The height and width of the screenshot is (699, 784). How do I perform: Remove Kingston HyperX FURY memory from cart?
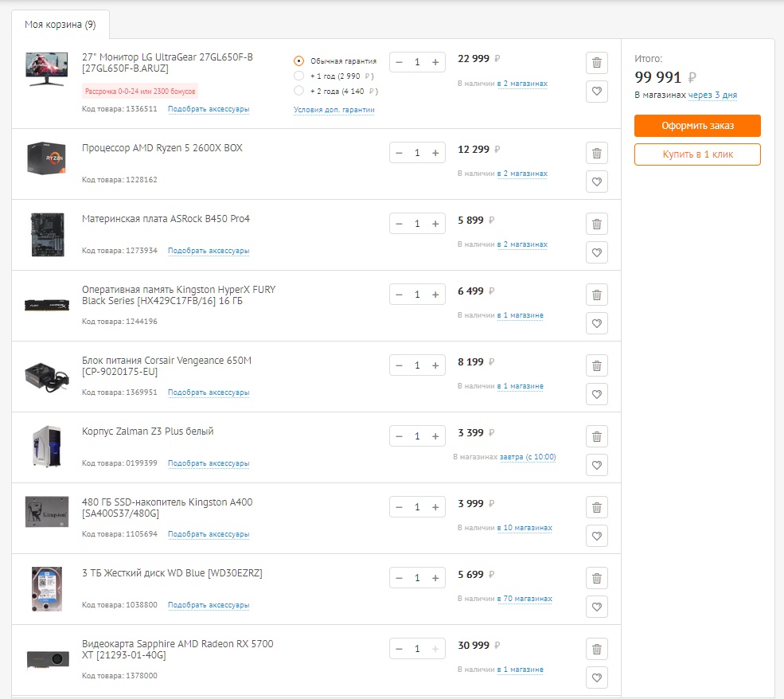pyautogui.click(x=596, y=295)
